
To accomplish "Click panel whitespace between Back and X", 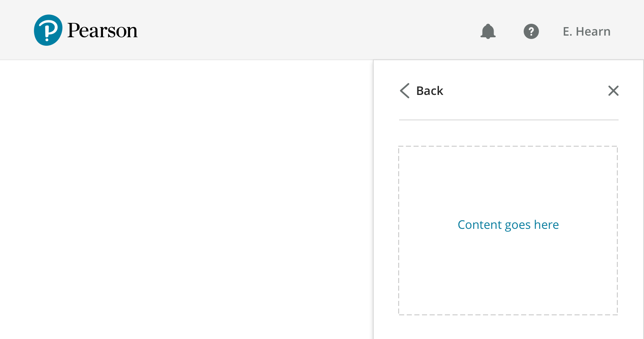I will pyautogui.click(x=525, y=91).
